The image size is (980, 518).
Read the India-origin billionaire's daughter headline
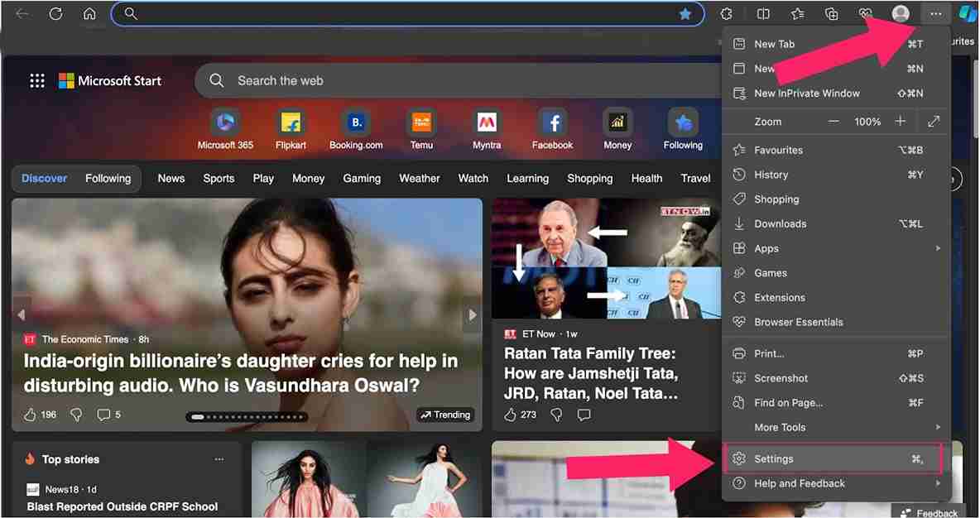(x=241, y=372)
